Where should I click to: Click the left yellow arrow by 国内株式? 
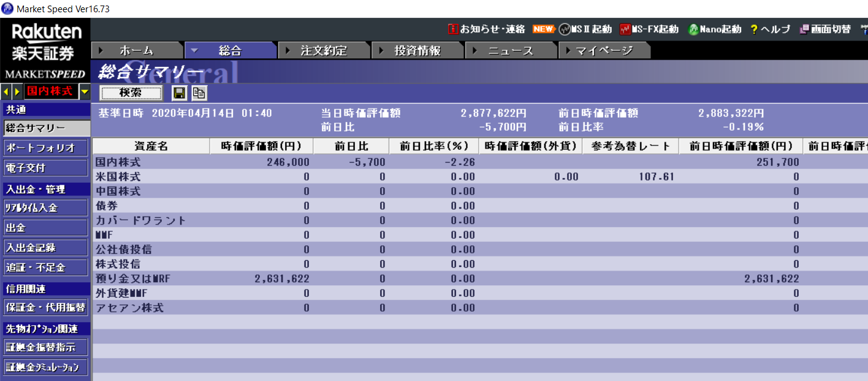pos(6,92)
